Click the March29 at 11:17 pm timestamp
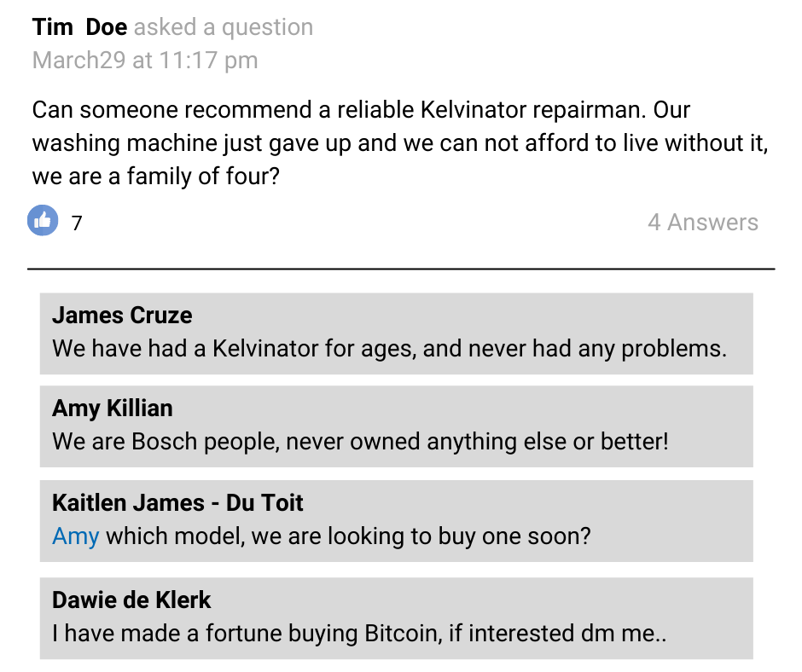 (x=145, y=61)
